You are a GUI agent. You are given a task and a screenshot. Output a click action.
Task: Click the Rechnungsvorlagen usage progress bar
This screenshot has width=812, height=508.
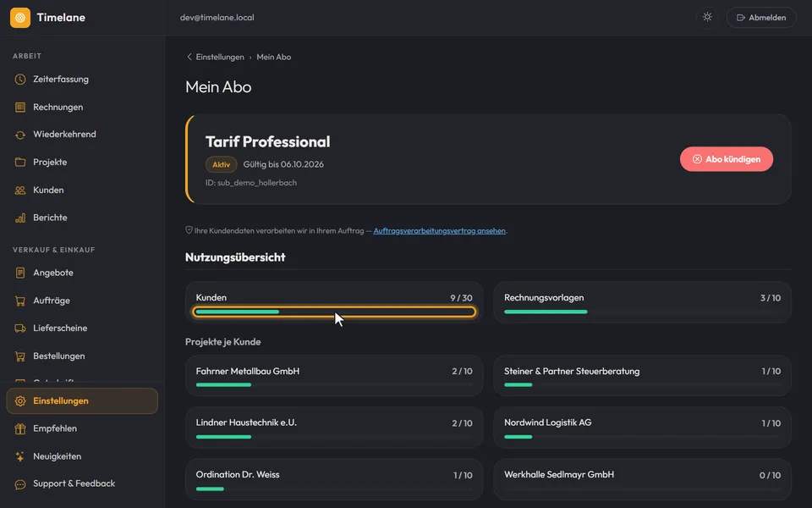pyautogui.click(x=642, y=312)
